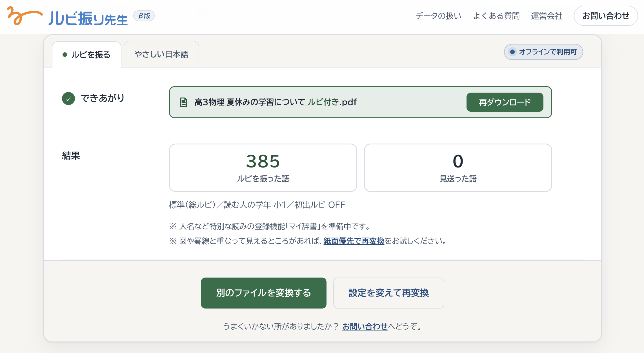
Task: Click 設定を変えて再変換 button
Action: tap(389, 293)
